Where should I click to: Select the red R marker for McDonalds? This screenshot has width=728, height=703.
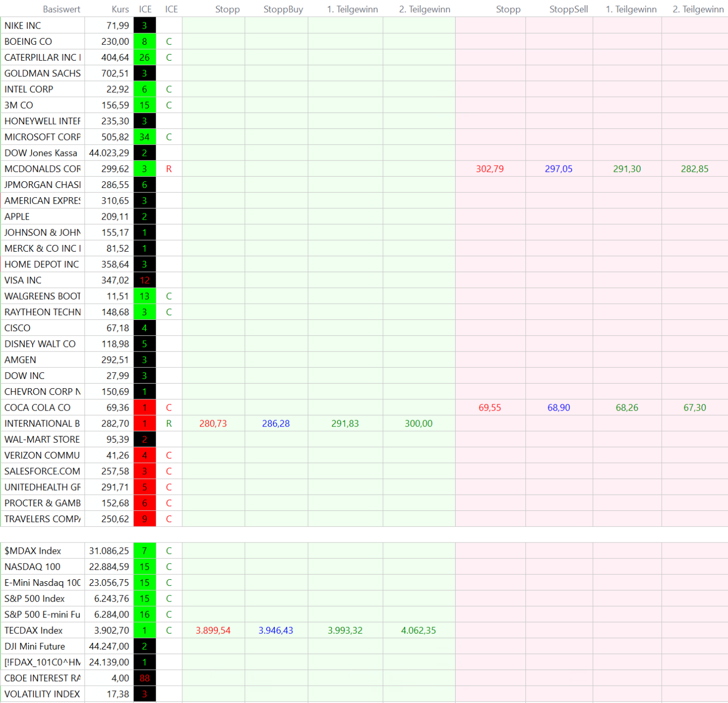pos(169,169)
